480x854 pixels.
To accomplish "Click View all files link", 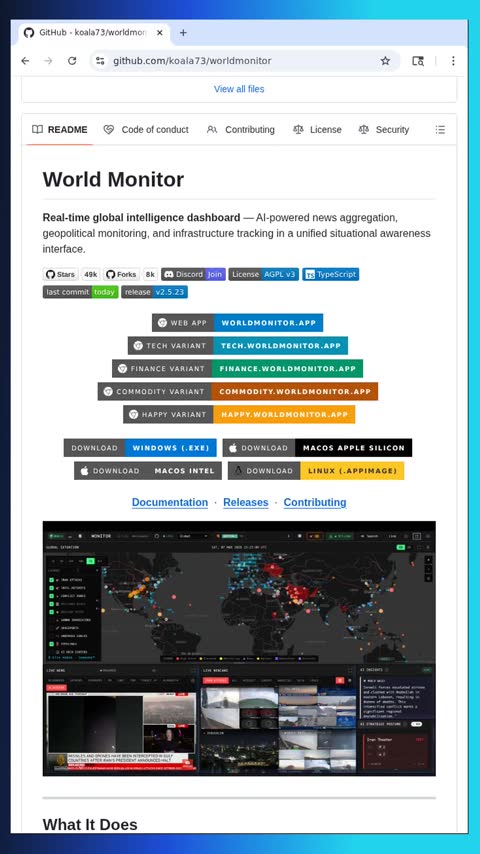I will (x=239, y=89).
